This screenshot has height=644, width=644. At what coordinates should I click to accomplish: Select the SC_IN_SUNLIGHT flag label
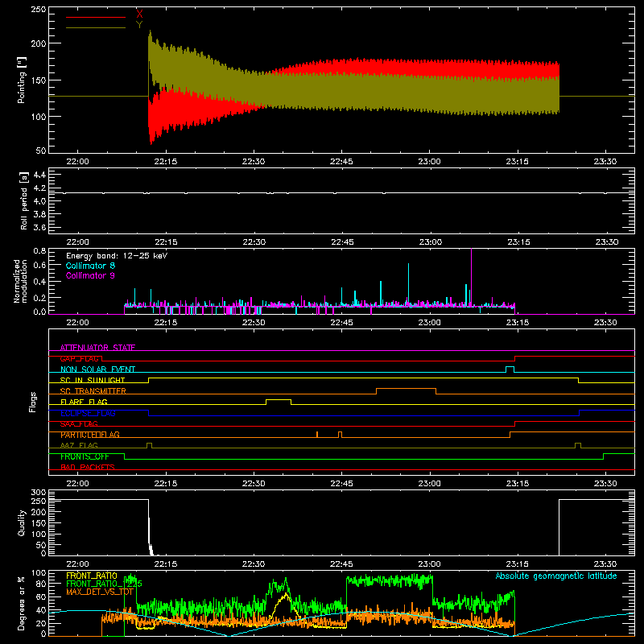click(93, 380)
